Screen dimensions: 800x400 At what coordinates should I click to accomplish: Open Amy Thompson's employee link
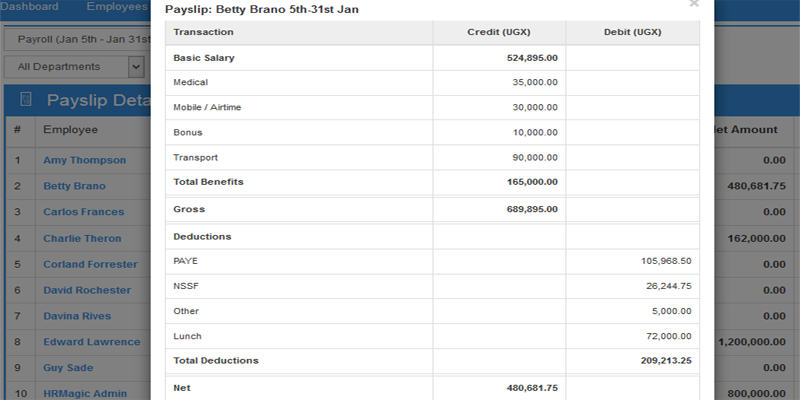coord(85,160)
